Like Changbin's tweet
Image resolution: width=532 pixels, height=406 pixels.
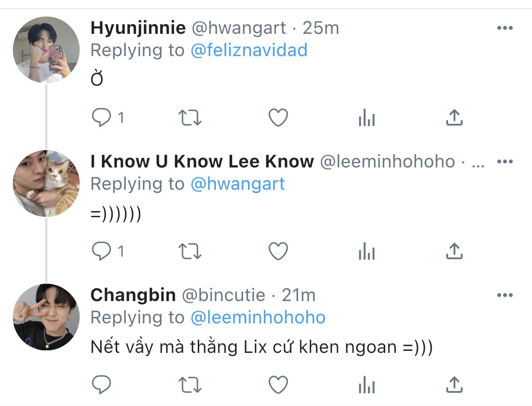coord(278,385)
